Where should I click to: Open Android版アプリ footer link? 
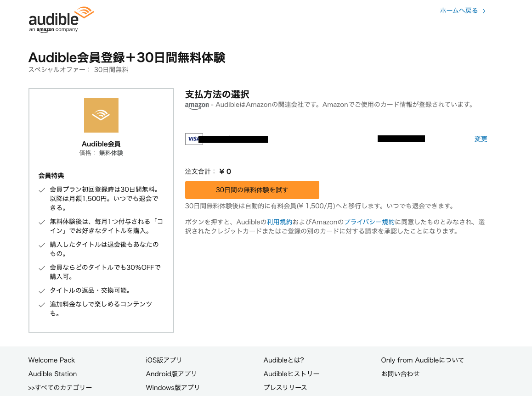[171, 374]
